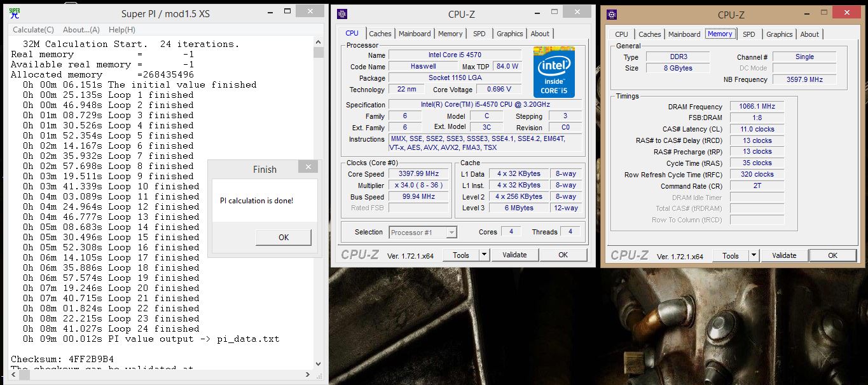Expand the Tools dropdown arrow in the CPU window
Image resolution: width=868 pixels, height=385 pixels.
tap(484, 255)
